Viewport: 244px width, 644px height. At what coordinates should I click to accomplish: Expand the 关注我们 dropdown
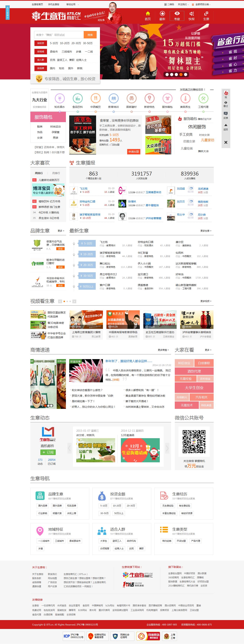pyautogui.click(x=183, y=4)
